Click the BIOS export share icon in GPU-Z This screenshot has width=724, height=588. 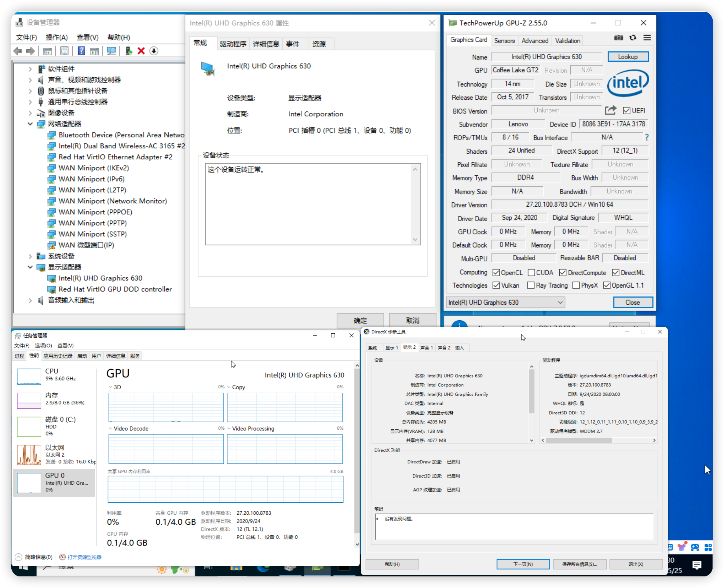(611, 110)
